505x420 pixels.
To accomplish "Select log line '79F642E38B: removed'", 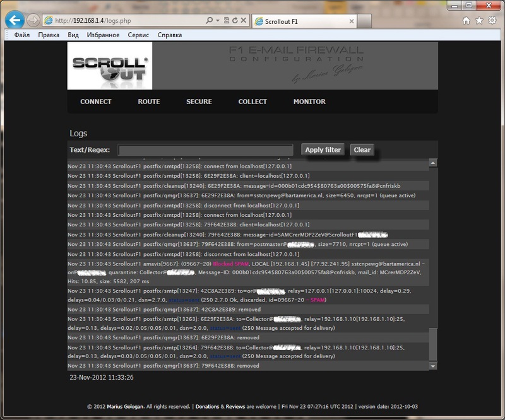I will (x=248, y=366).
